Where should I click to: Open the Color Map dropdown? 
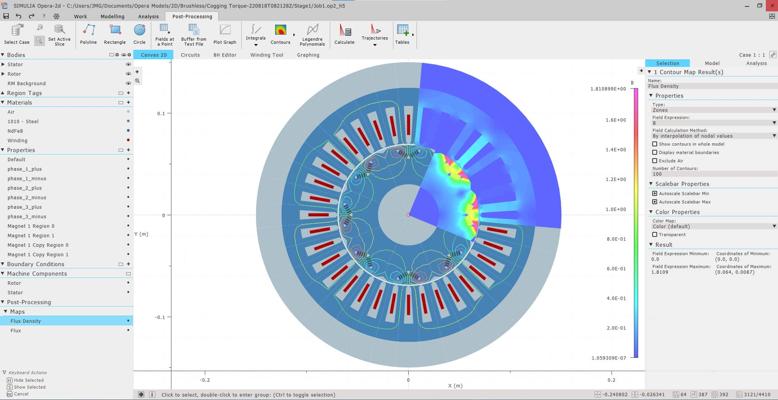pos(711,225)
